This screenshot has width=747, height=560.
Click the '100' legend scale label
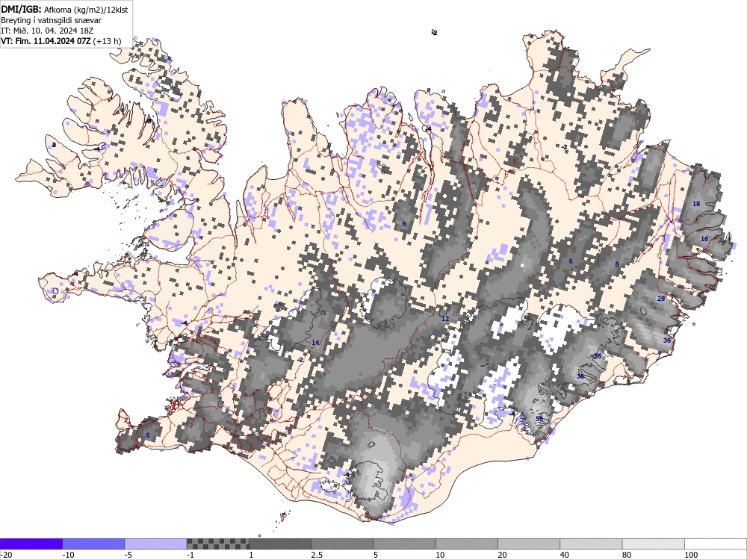point(691,555)
